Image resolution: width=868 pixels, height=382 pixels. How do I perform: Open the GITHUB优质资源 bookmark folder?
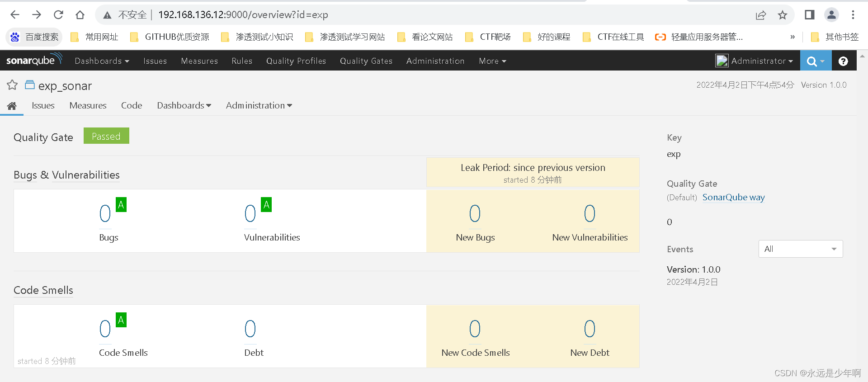click(170, 37)
